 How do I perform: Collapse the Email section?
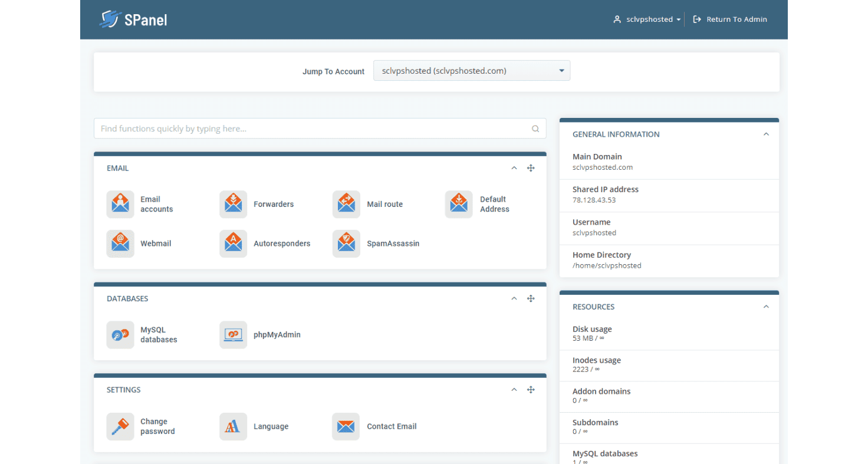514,168
